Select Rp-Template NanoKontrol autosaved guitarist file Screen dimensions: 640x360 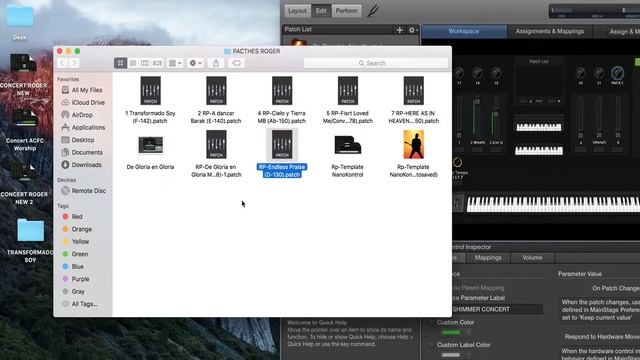tap(413, 154)
